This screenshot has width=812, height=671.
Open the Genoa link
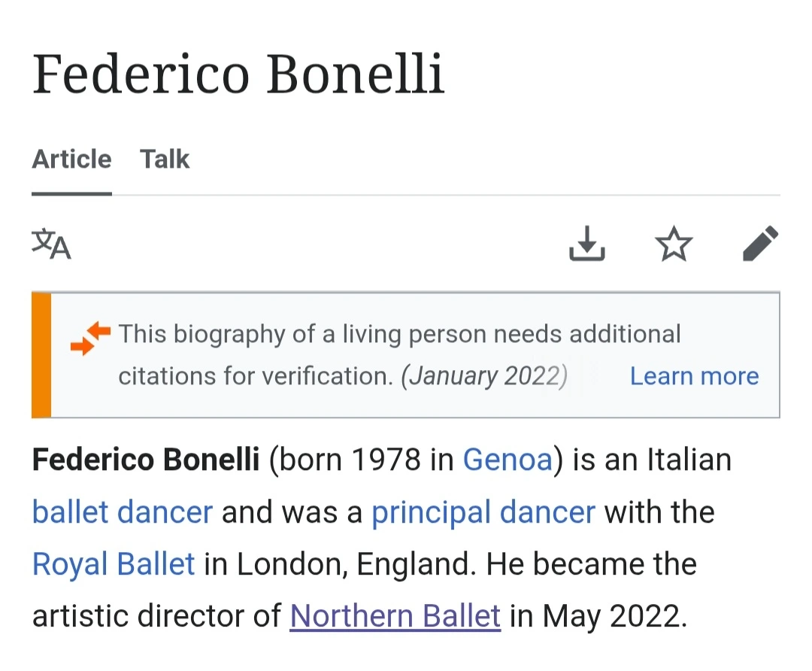pyautogui.click(x=507, y=459)
